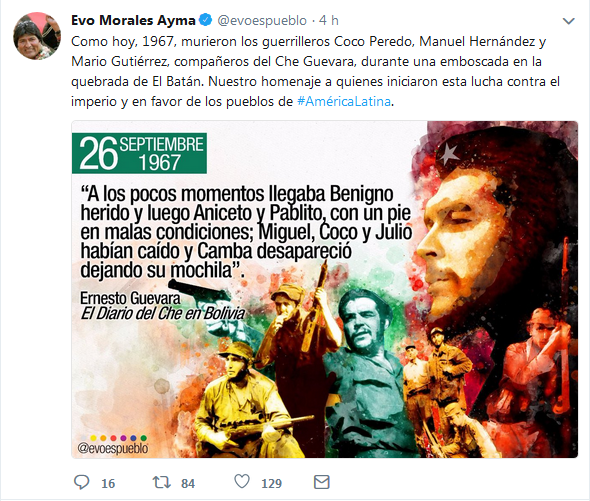
Task: Click the green 26 Septiembre 1967 banner
Action: (x=139, y=153)
